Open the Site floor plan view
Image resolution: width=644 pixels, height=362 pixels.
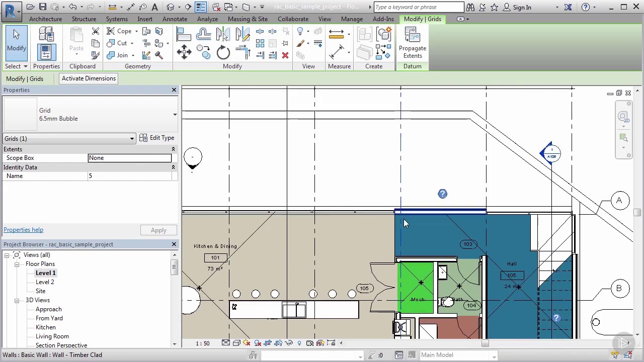(x=40, y=291)
